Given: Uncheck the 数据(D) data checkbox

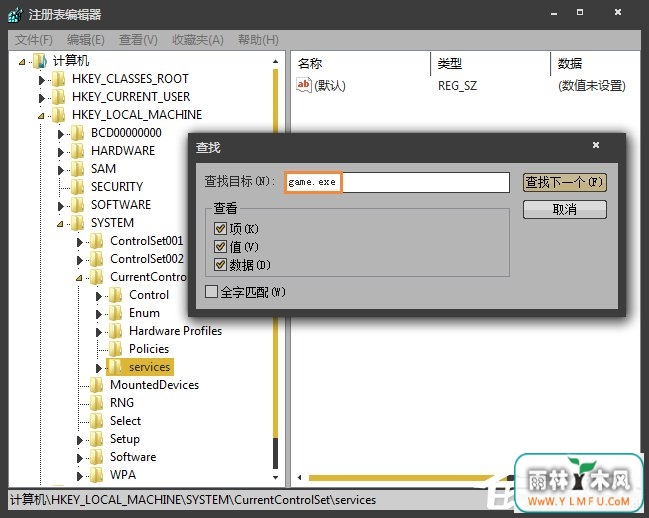Looking at the screenshot, I should point(220,265).
